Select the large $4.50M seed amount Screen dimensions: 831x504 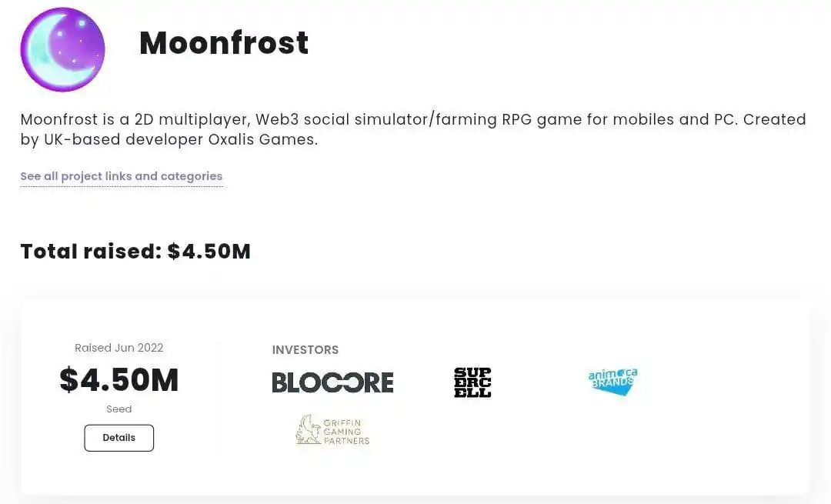click(x=118, y=380)
